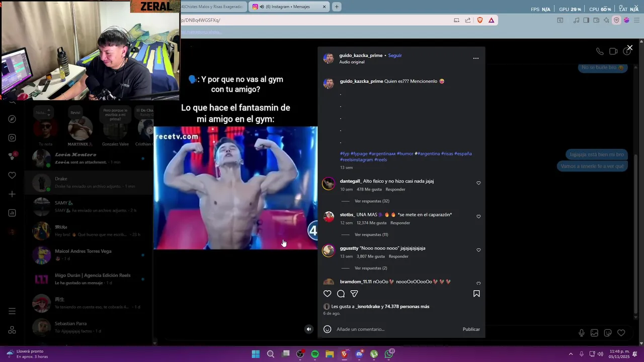Open Spotify from the taskbar
This screenshot has width=644, height=362.
tap(315, 354)
